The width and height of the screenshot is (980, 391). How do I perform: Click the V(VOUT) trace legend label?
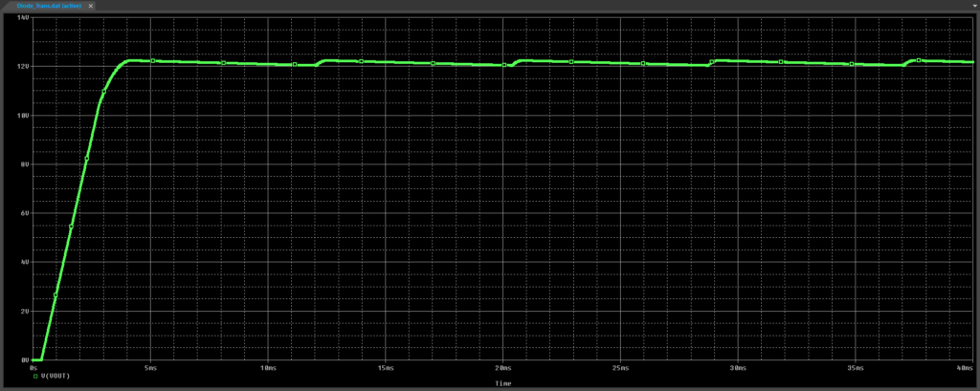[56, 376]
